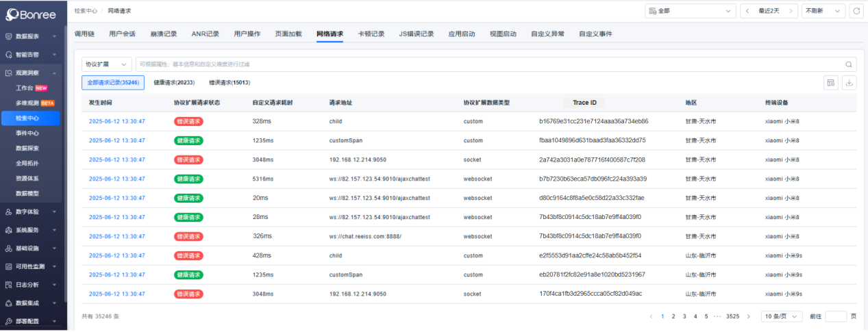Screen dimensions: 868x332
Task: Go to previous time range using left arrow
Action: [746, 11]
